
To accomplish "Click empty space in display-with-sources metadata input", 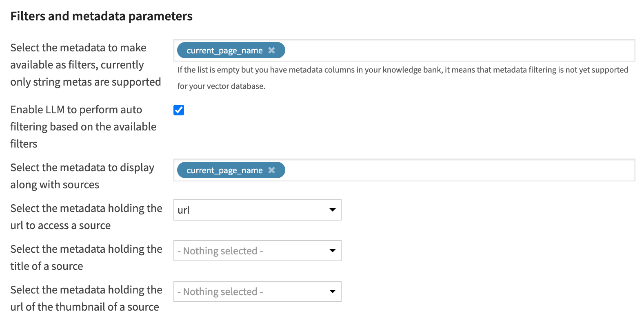I will [457, 170].
